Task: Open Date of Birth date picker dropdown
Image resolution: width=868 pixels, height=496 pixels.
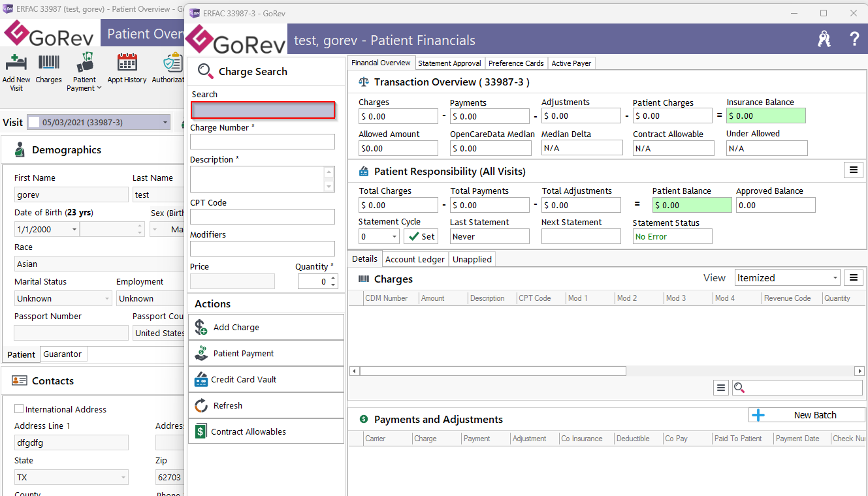Action: [x=74, y=230]
